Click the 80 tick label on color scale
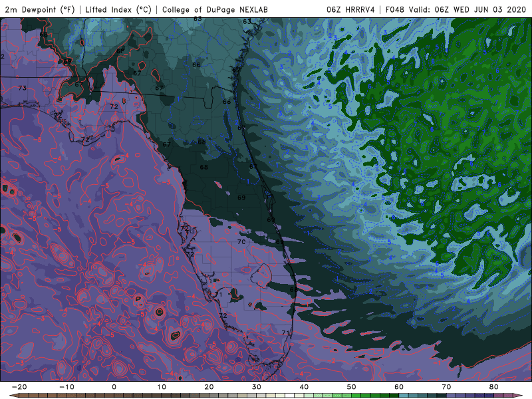The width and height of the screenshot is (532, 399). pyautogui.click(x=494, y=387)
